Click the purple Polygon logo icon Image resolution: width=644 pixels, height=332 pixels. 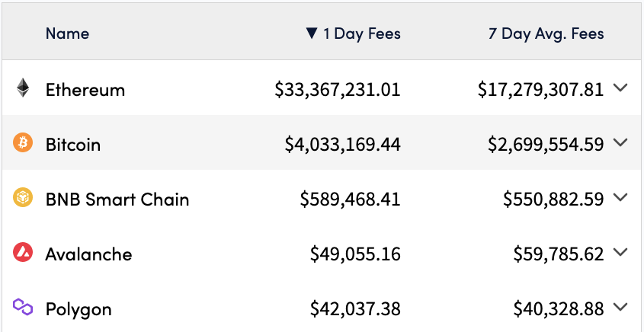tap(23, 307)
